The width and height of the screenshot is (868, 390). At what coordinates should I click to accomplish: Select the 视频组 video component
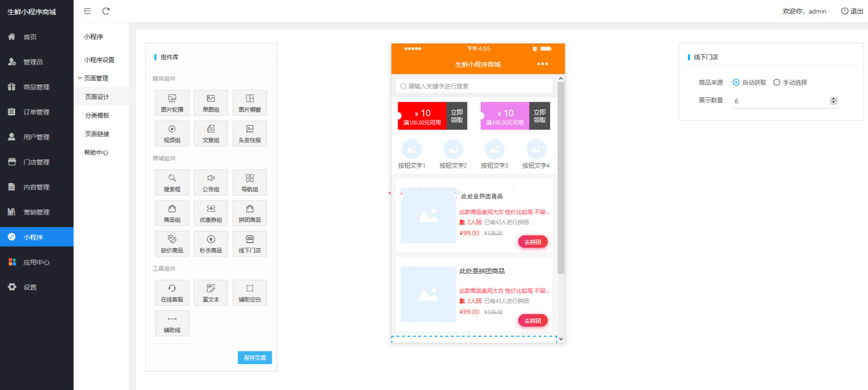tap(172, 134)
